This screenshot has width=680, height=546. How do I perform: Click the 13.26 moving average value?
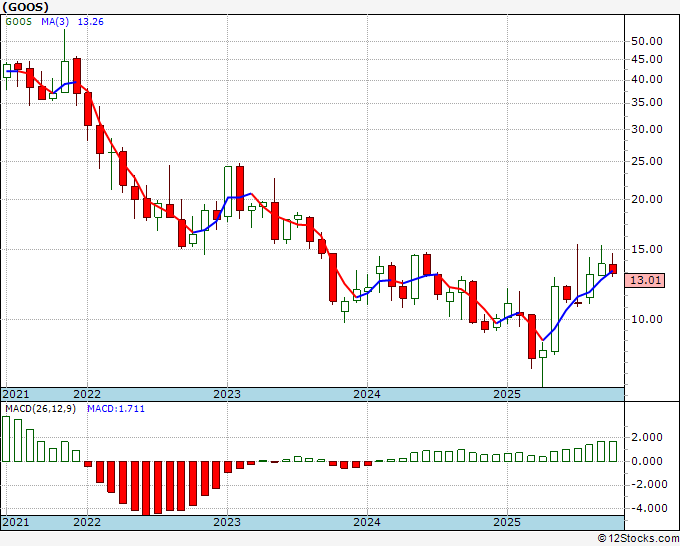tap(90, 22)
